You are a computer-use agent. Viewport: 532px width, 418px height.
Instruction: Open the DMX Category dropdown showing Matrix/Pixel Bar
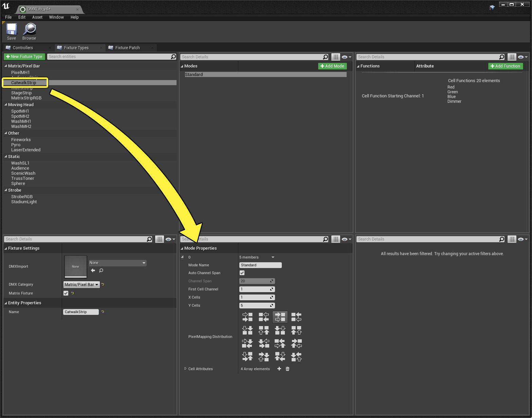(81, 284)
